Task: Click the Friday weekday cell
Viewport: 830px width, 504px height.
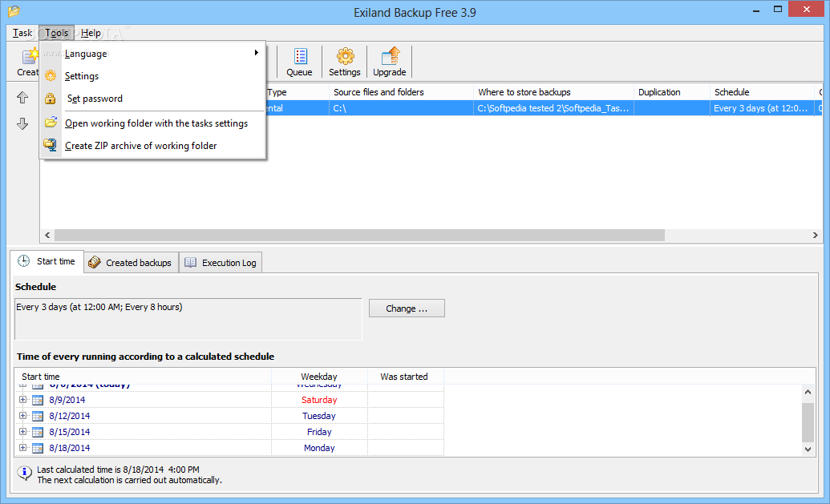Action: (x=319, y=432)
